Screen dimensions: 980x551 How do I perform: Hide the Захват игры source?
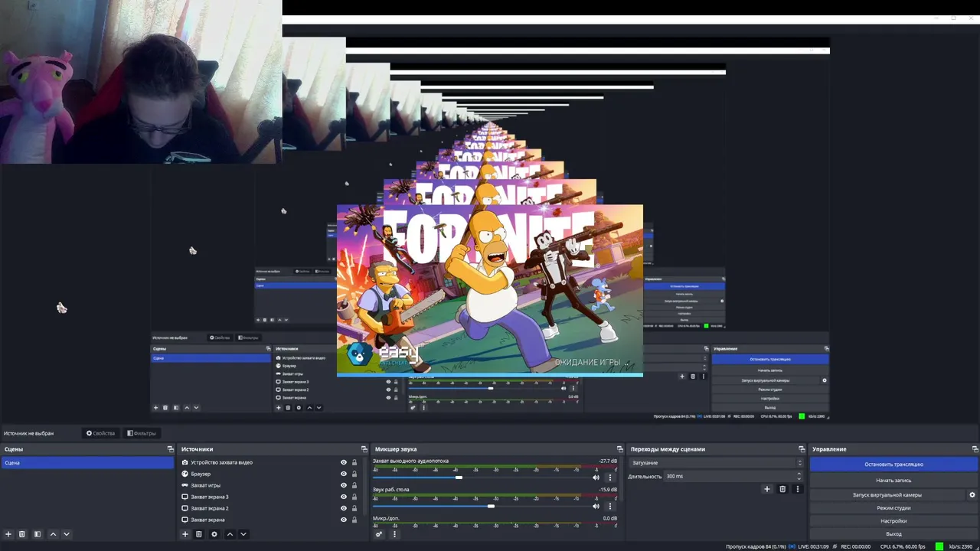pos(344,485)
